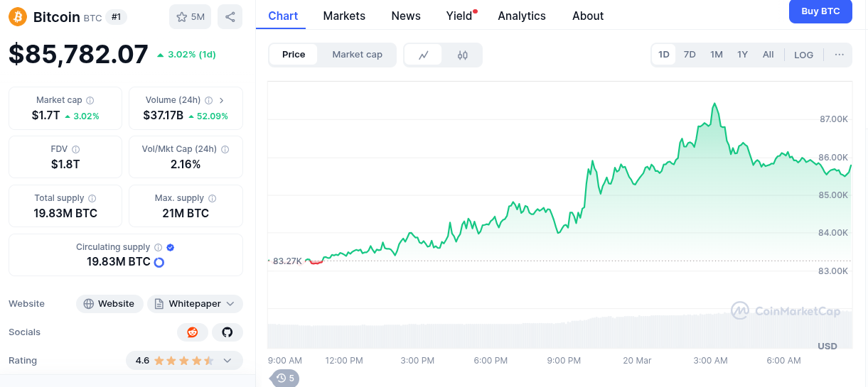
Task: Open the Website link button
Action: 109,304
